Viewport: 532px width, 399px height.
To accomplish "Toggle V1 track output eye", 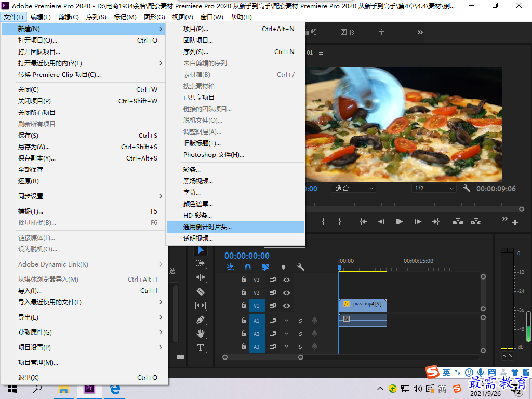I will [x=286, y=305].
